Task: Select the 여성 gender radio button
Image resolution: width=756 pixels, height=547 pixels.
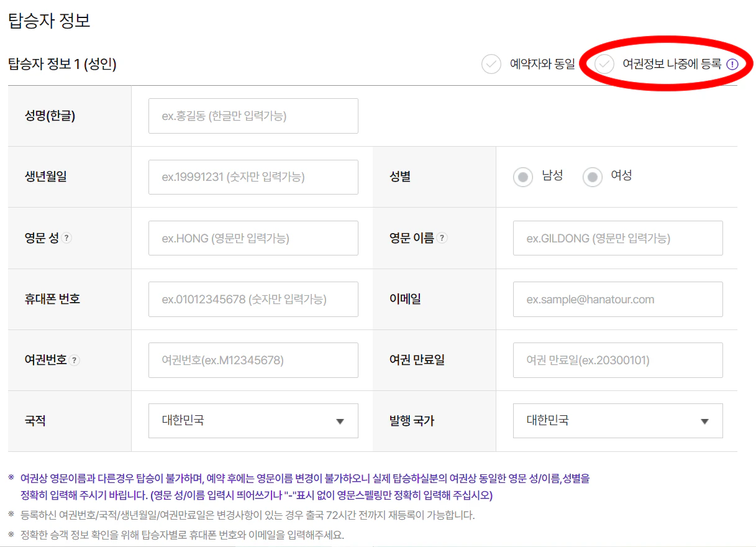Action: click(x=593, y=177)
